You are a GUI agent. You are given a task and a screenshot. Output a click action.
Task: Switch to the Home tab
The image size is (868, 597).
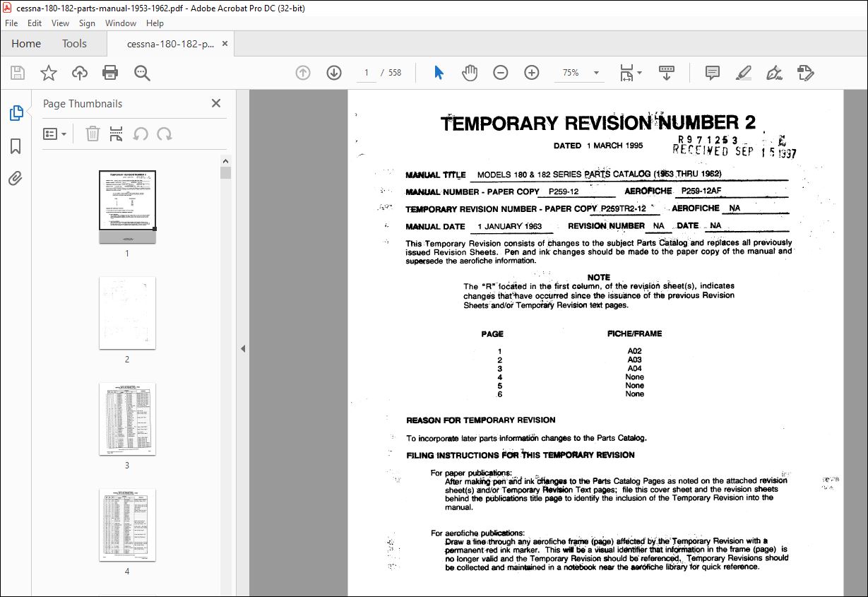26,44
